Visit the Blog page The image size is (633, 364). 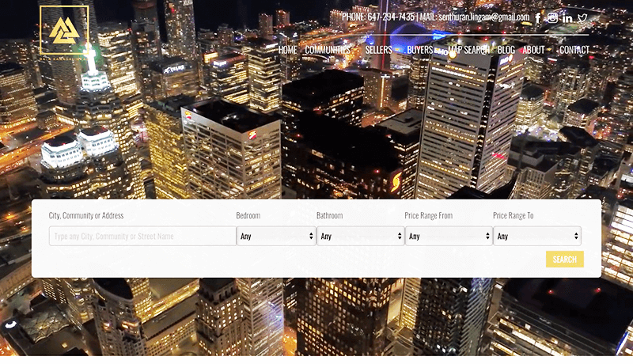[x=506, y=50]
